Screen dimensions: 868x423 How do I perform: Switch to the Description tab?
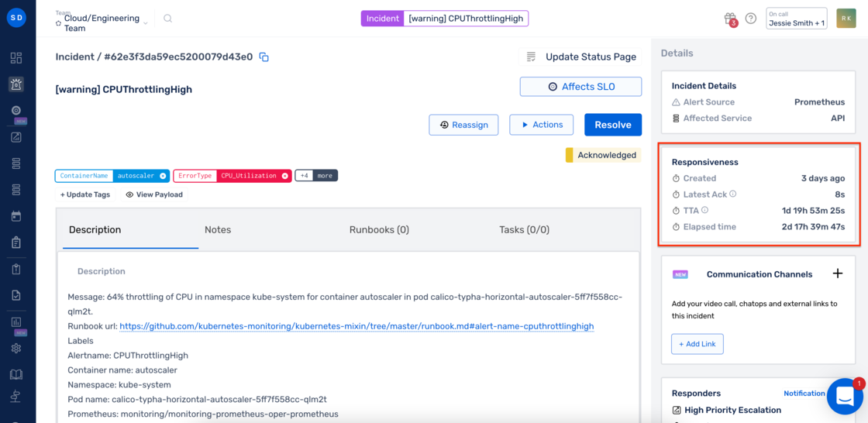coord(95,230)
